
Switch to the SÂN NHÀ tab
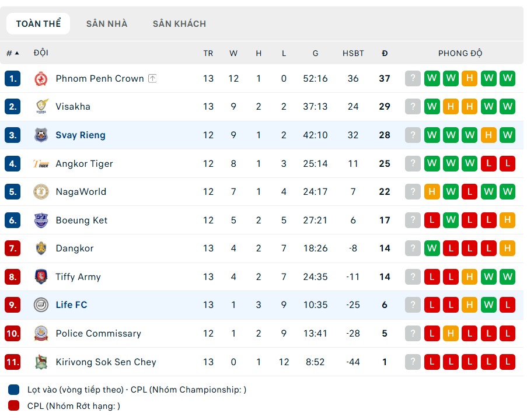(107, 24)
